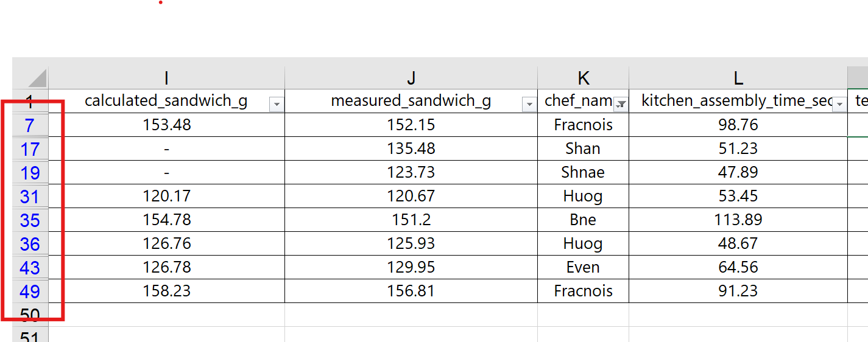Select the cell with chef name Bne

pyautogui.click(x=583, y=220)
